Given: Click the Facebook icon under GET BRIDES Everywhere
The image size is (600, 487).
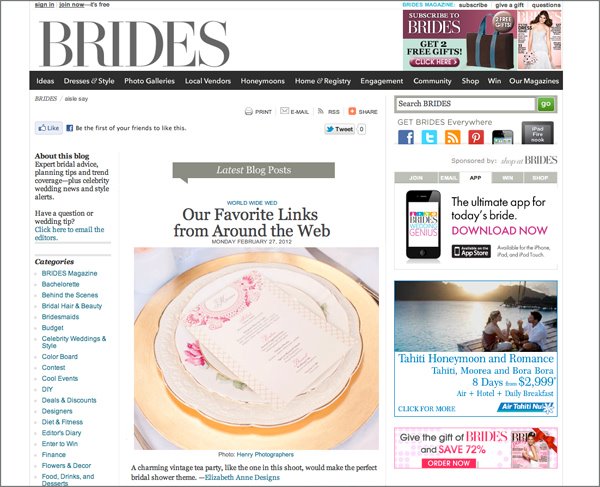Looking at the screenshot, I should coord(406,137).
